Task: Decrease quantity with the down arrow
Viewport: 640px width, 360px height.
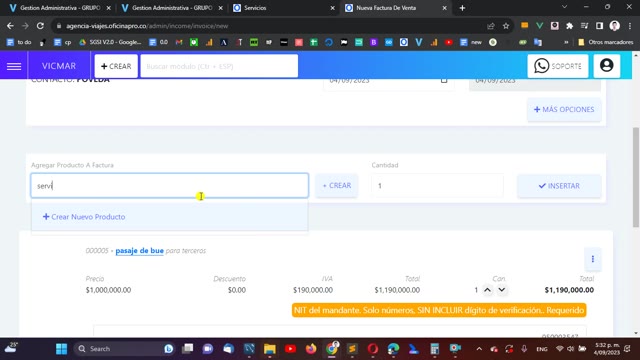Action: click(x=502, y=290)
